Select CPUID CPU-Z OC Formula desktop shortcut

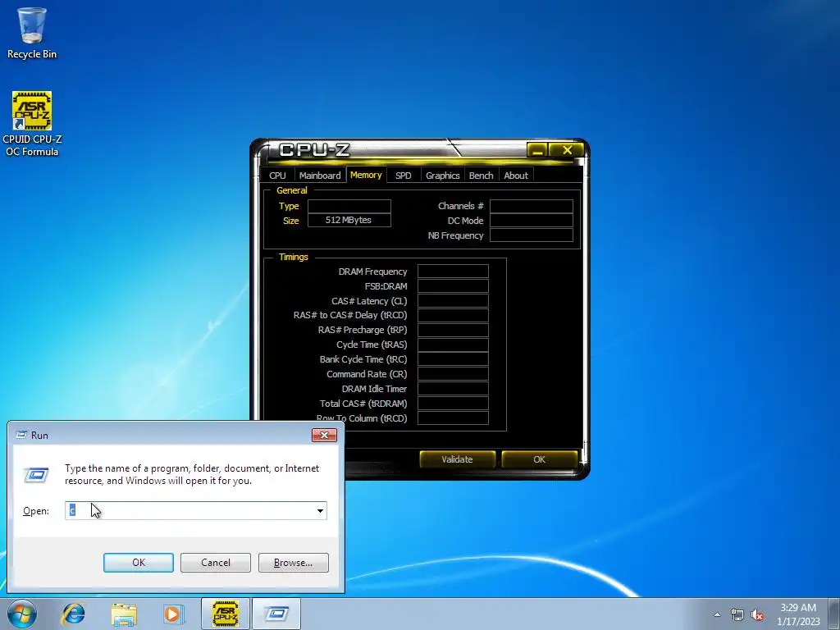[x=32, y=124]
